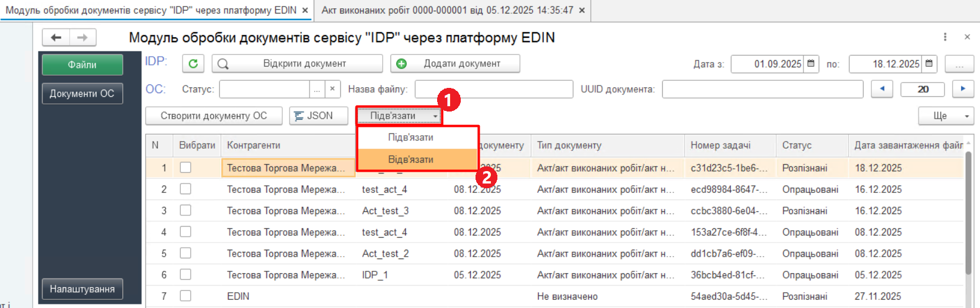Click the UUID документа input field
Viewport: 980px width, 308px height.
(762, 89)
